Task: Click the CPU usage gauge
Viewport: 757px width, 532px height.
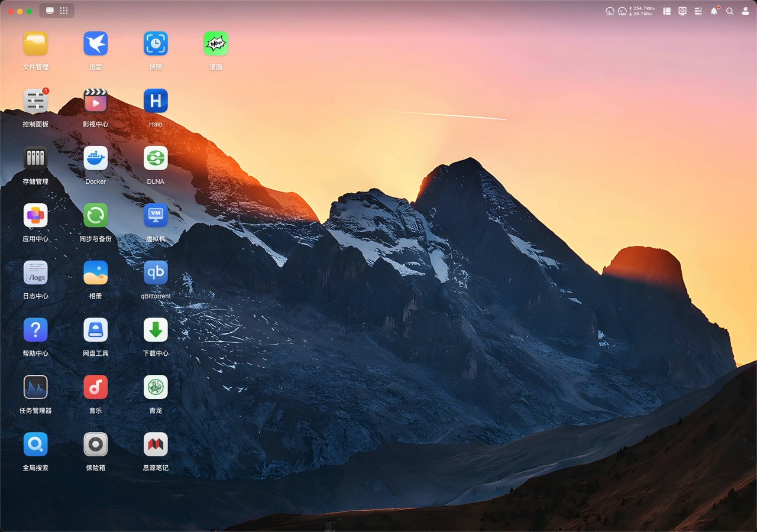Action: (610, 11)
